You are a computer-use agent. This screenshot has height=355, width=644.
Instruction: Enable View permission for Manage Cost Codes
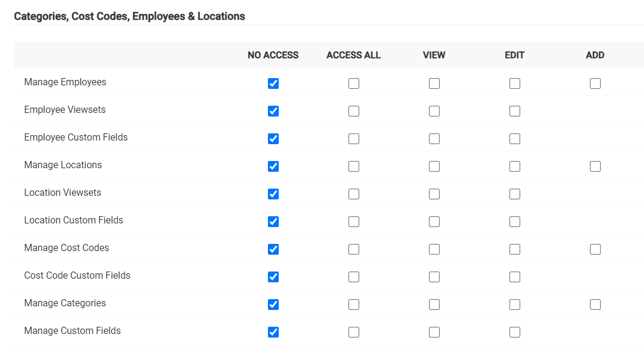434,249
